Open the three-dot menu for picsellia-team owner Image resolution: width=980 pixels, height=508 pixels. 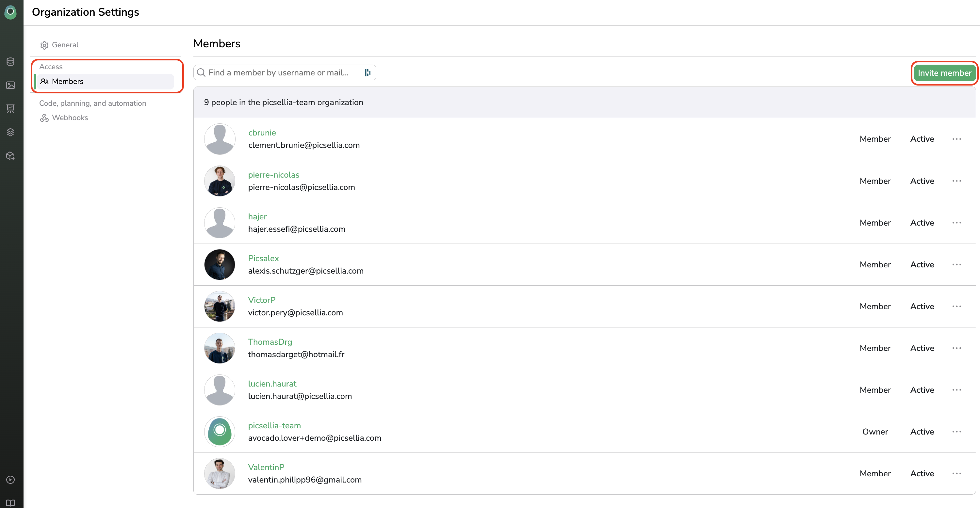[x=956, y=432]
